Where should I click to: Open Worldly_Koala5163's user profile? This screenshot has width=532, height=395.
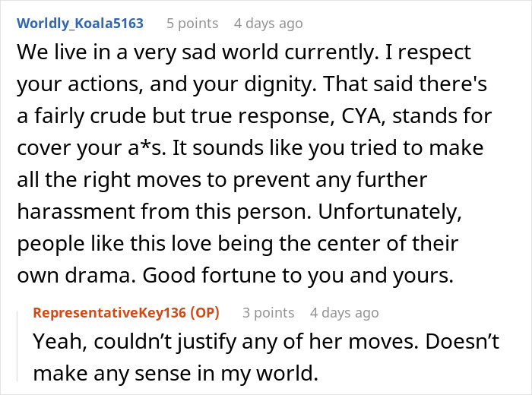(x=80, y=23)
